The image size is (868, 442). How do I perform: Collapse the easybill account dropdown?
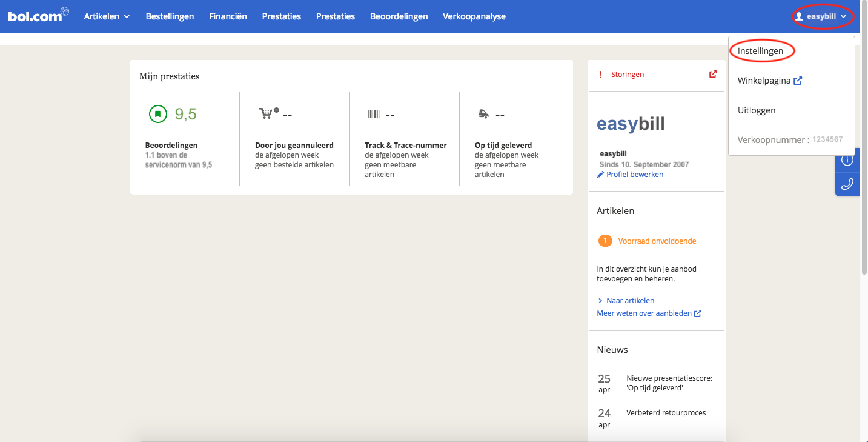pyautogui.click(x=824, y=16)
